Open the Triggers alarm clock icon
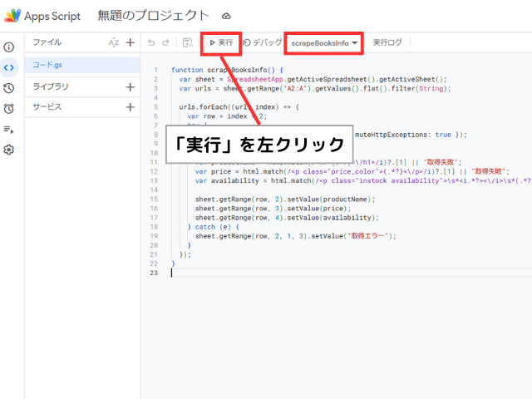Screen dimensions: 532x399 coord(9,108)
